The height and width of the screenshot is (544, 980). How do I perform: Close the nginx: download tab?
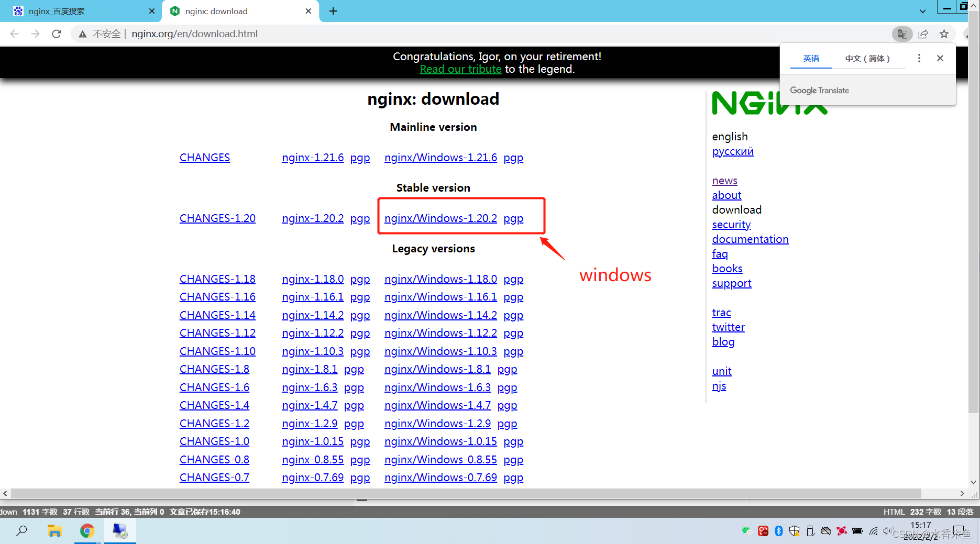pyautogui.click(x=308, y=11)
